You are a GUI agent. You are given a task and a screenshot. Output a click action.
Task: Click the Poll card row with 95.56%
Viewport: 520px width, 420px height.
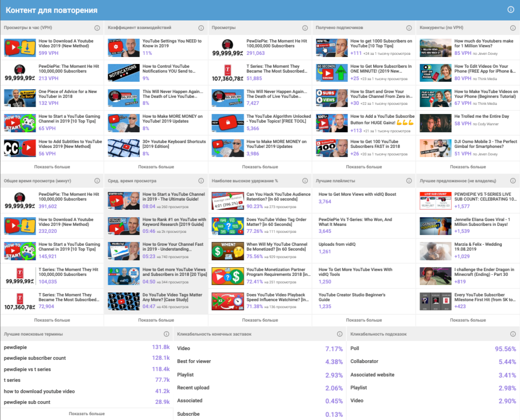(x=433, y=348)
